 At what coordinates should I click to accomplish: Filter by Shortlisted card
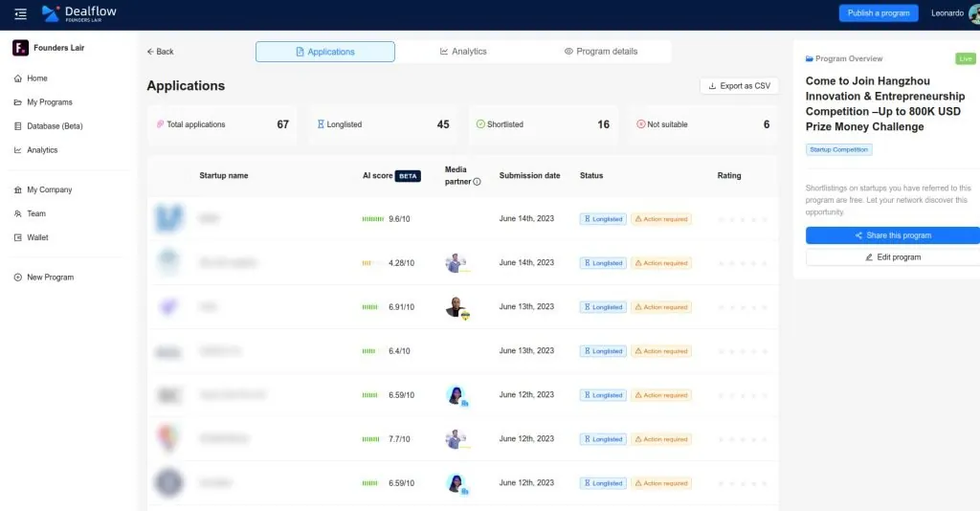point(543,124)
